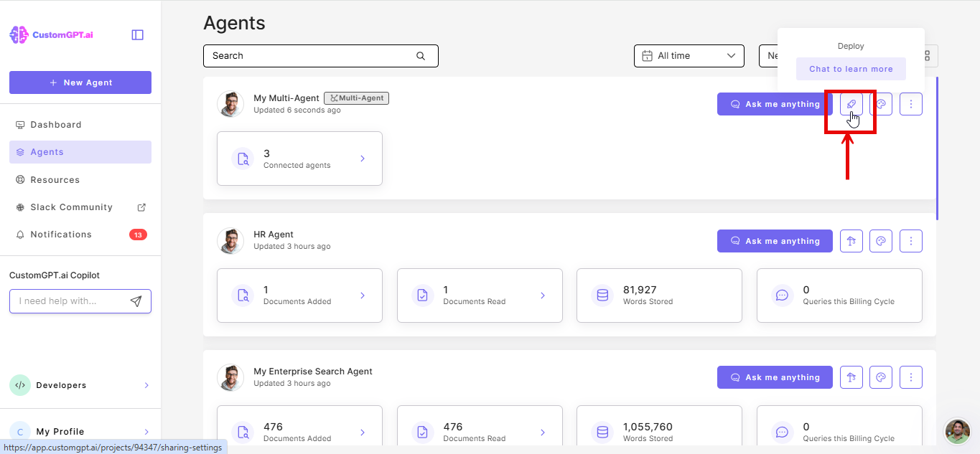Screen dimensions: 980x454
Task: Open Enterprise Search Agent 476 Documents Added chevron
Action: 363,432
